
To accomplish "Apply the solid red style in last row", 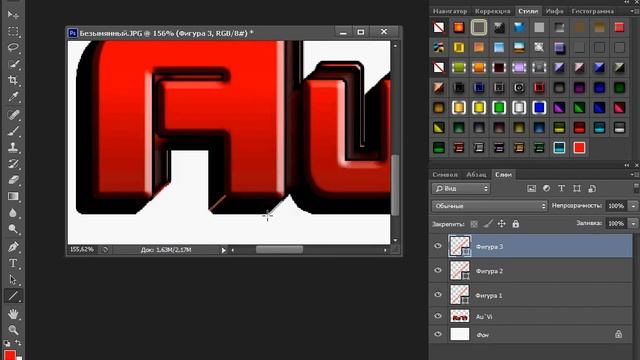I will coord(579,148).
